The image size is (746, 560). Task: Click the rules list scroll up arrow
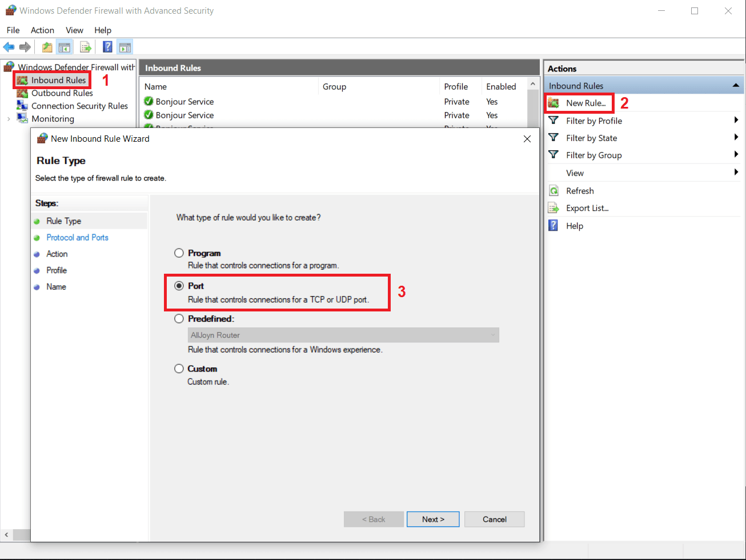pyautogui.click(x=533, y=85)
